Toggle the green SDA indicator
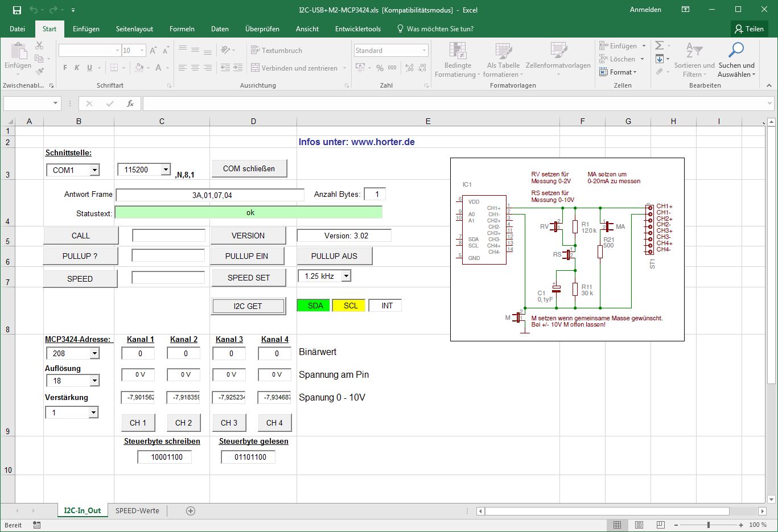 314,306
